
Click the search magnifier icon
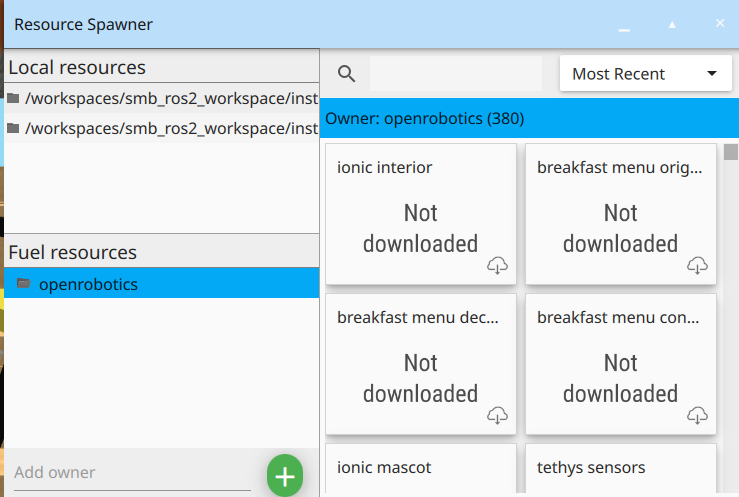[x=346, y=74]
